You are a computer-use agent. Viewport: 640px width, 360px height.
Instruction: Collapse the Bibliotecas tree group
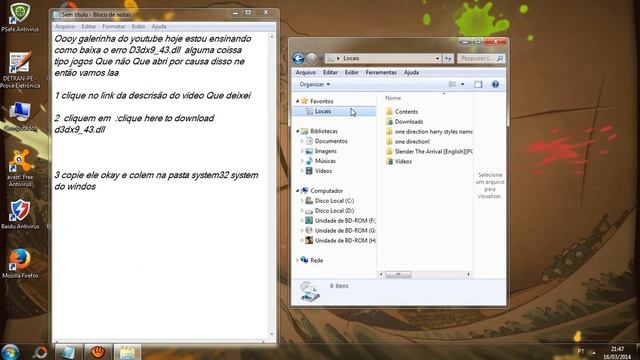coord(298,131)
